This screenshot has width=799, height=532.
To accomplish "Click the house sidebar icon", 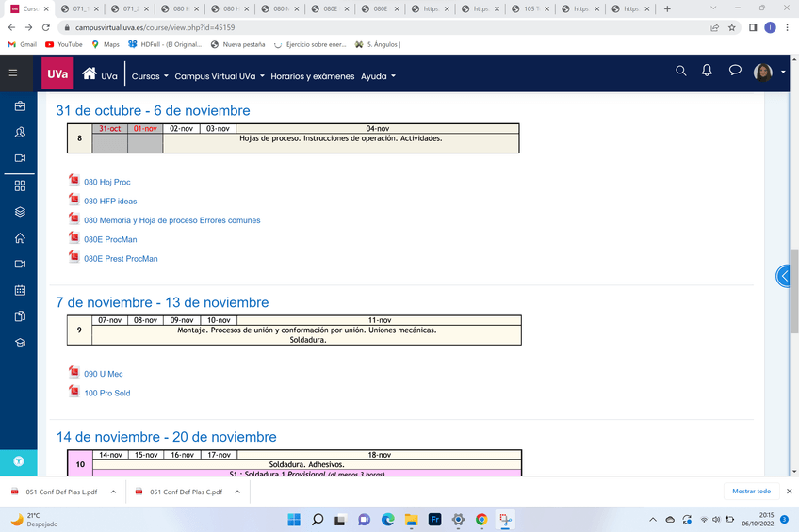I will tap(20, 237).
